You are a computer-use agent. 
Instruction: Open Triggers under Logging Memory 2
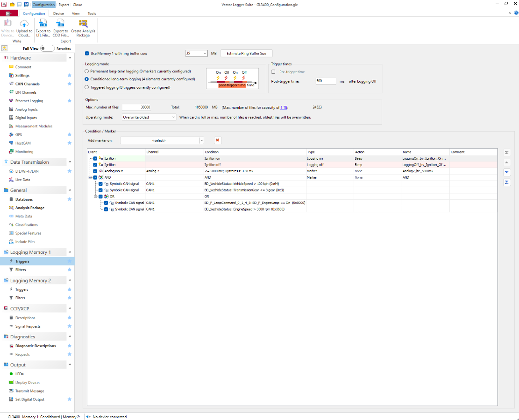pyautogui.click(x=22, y=289)
